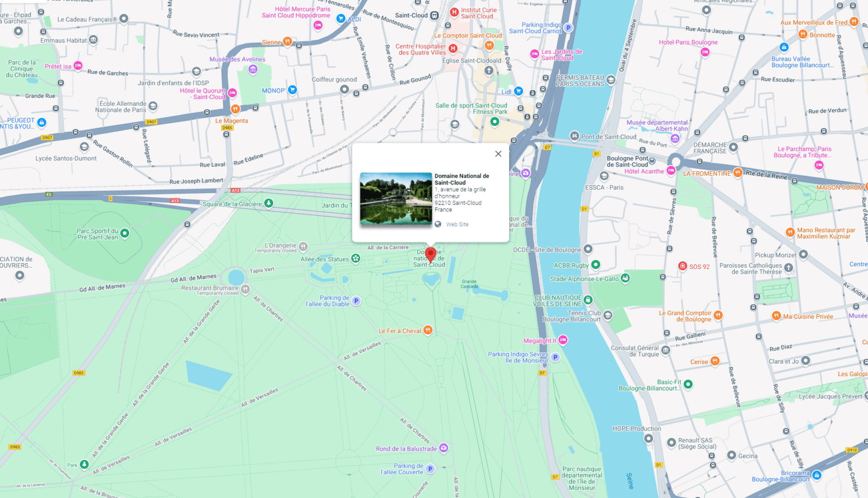This screenshot has width=868, height=498.
Task: Select the Le Fer à Cheval restaurant icon
Action: click(428, 330)
